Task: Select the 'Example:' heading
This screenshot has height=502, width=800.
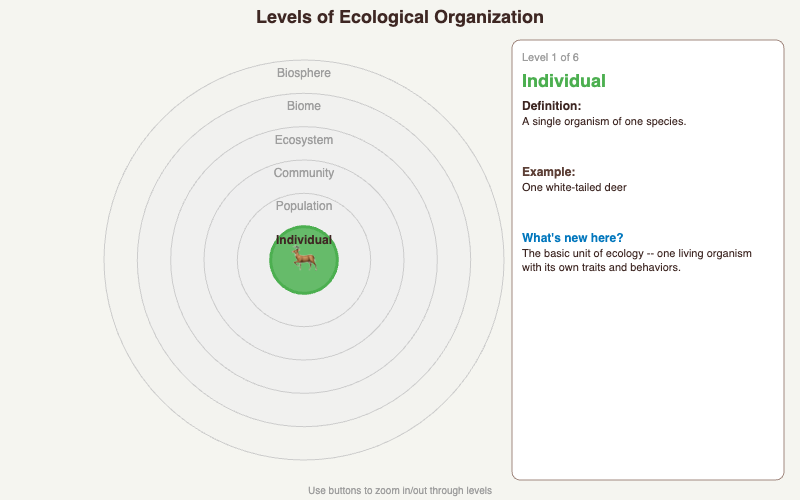Action: 548,172
